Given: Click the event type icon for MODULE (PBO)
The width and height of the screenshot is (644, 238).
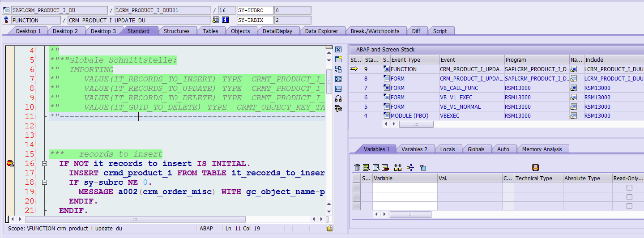Looking at the screenshot, I should 387,116.
